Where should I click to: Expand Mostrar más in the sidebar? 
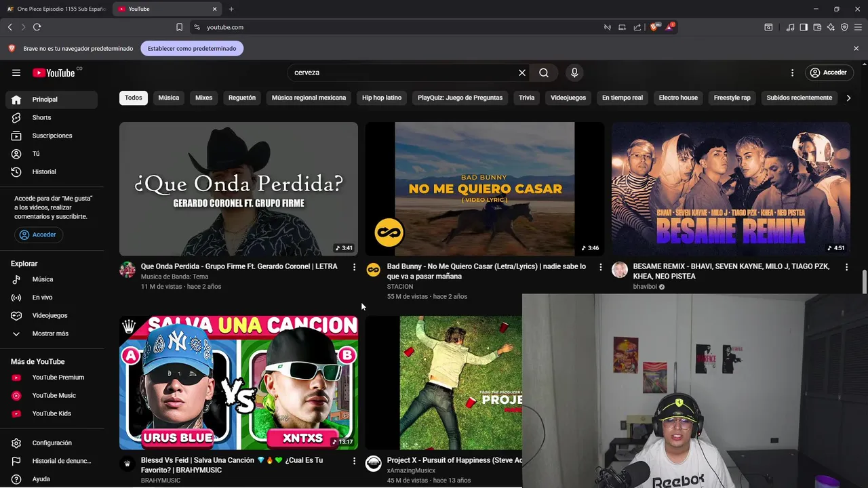52,333
